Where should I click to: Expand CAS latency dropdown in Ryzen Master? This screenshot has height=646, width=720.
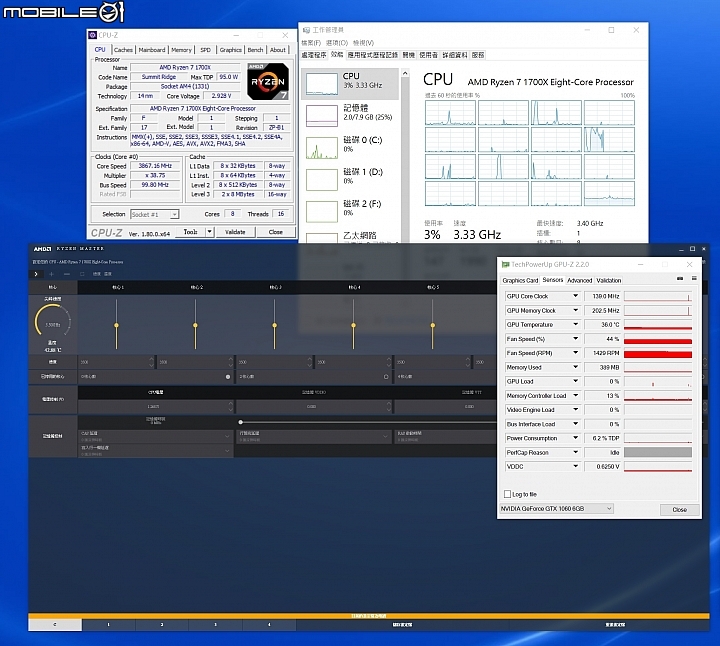click(x=227, y=436)
